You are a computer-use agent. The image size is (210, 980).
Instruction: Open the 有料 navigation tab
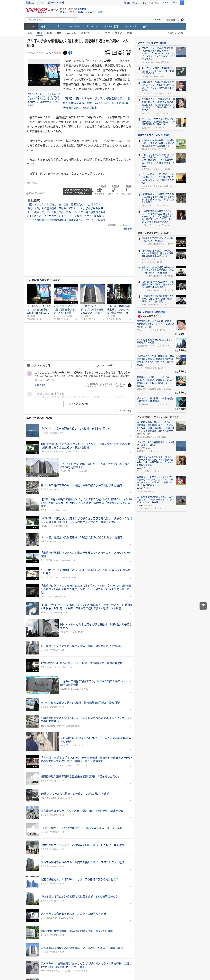(145, 27)
